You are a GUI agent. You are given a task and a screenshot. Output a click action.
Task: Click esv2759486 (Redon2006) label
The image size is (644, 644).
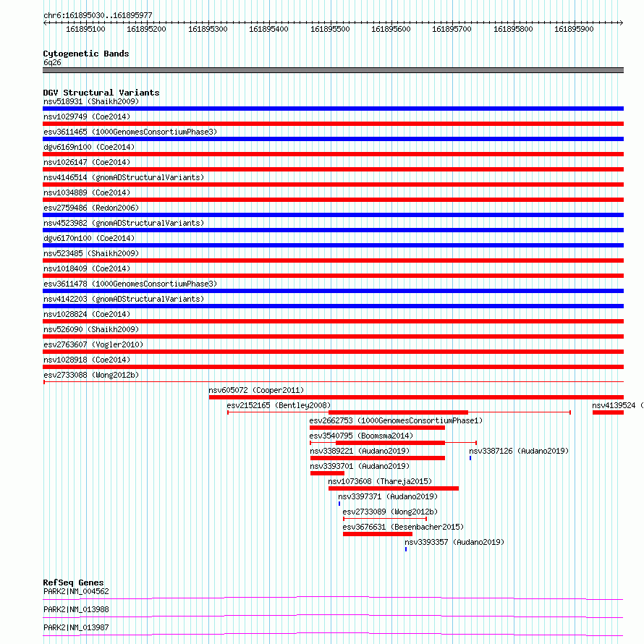pos(91,208)
